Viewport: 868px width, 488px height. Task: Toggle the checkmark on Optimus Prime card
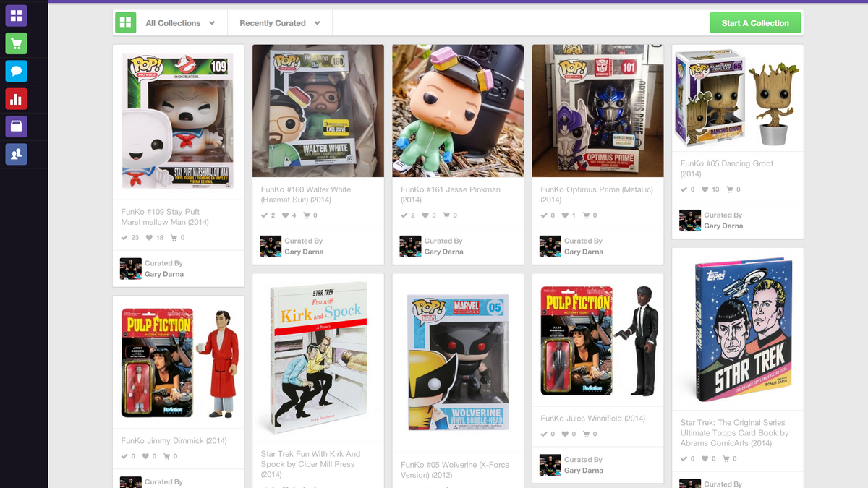coord(545,215)
